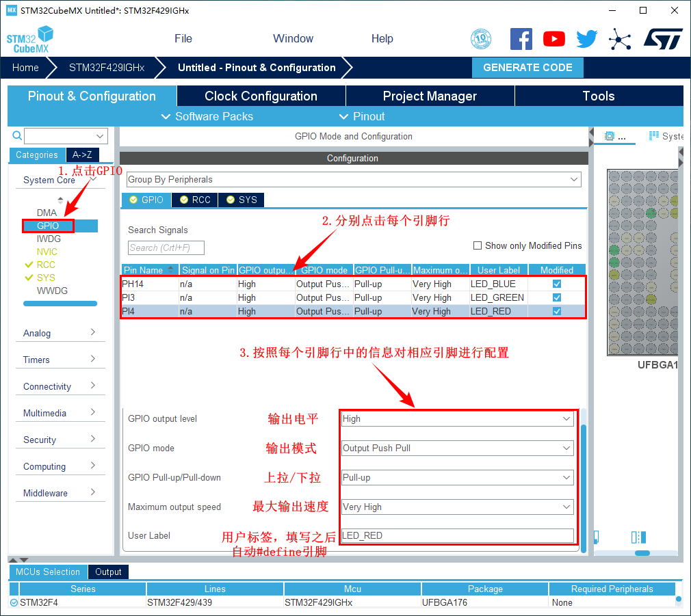This screenshot has height=616, width=691.
Task: Click the GENERATE CODE button
Action: [x=527, y=68]
